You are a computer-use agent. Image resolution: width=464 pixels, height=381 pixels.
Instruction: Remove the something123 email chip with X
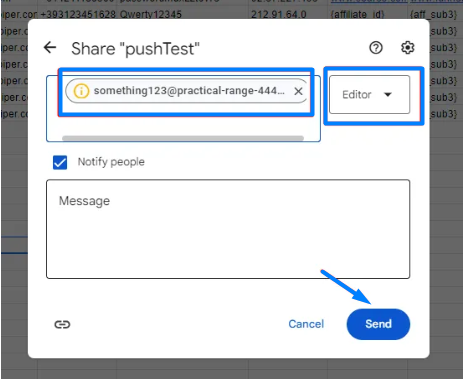pyautogui.click(x=298, y=91)
